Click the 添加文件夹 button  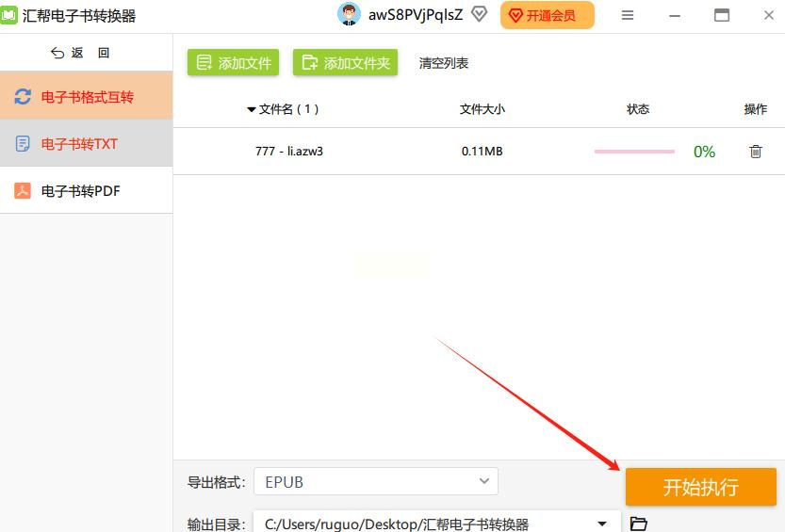345,62
